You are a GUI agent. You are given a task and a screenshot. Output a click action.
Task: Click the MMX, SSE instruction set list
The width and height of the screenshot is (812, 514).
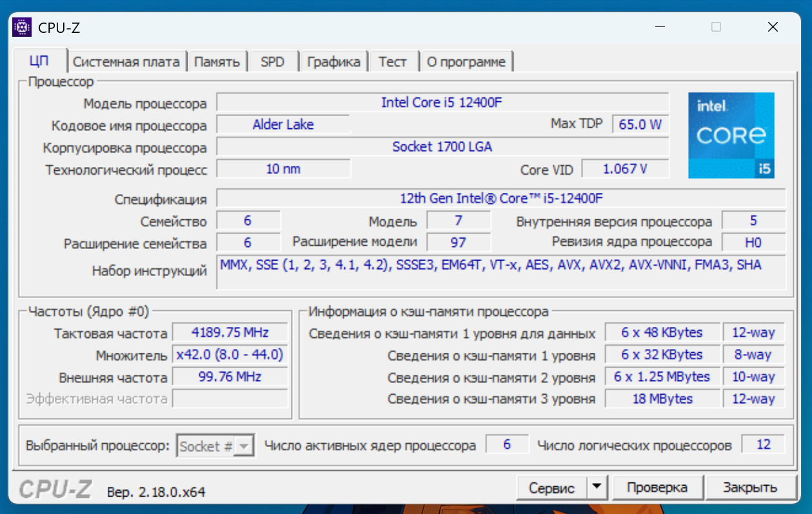click(x=501, y=272)
